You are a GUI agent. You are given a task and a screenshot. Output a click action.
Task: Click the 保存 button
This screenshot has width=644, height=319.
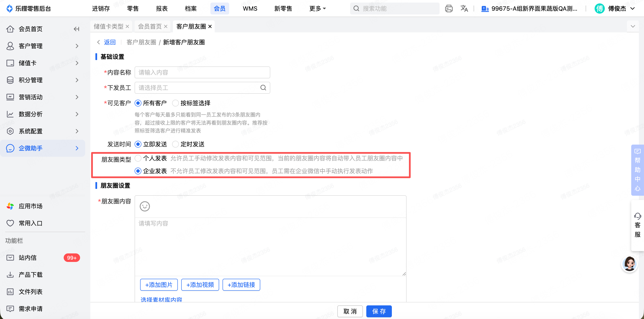379,311
